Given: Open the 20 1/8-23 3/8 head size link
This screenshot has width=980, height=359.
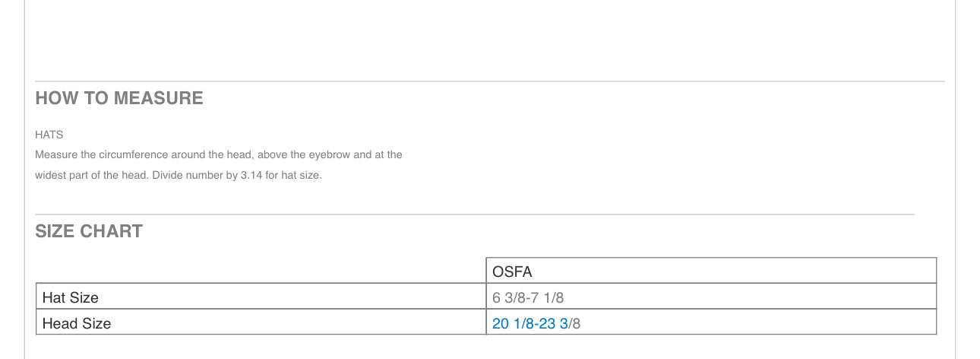Looking at the screenshot, I should (530, 323).
